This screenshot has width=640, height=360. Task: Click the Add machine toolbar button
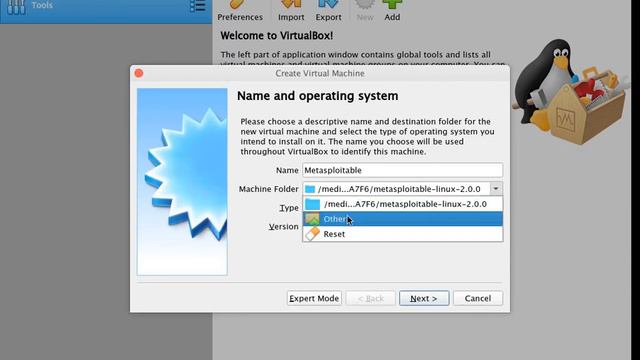pyautogui.click(x=392, y=11)
